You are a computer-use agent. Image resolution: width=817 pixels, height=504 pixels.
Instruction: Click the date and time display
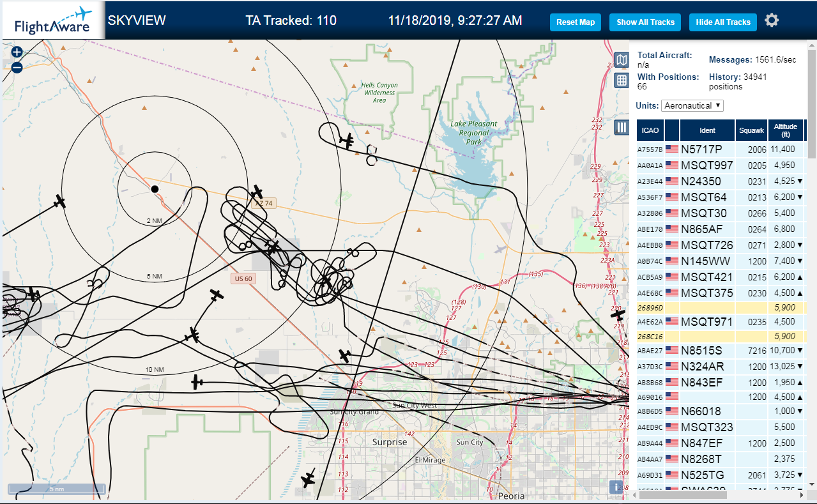[455, 20]
